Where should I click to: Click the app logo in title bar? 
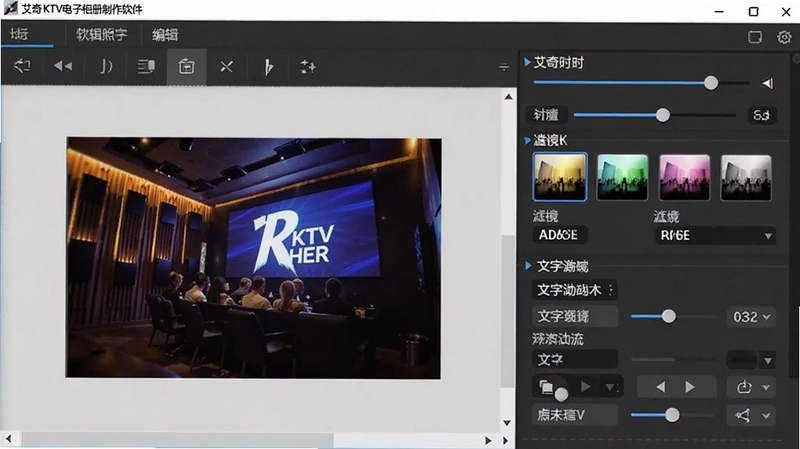point(10,9)
